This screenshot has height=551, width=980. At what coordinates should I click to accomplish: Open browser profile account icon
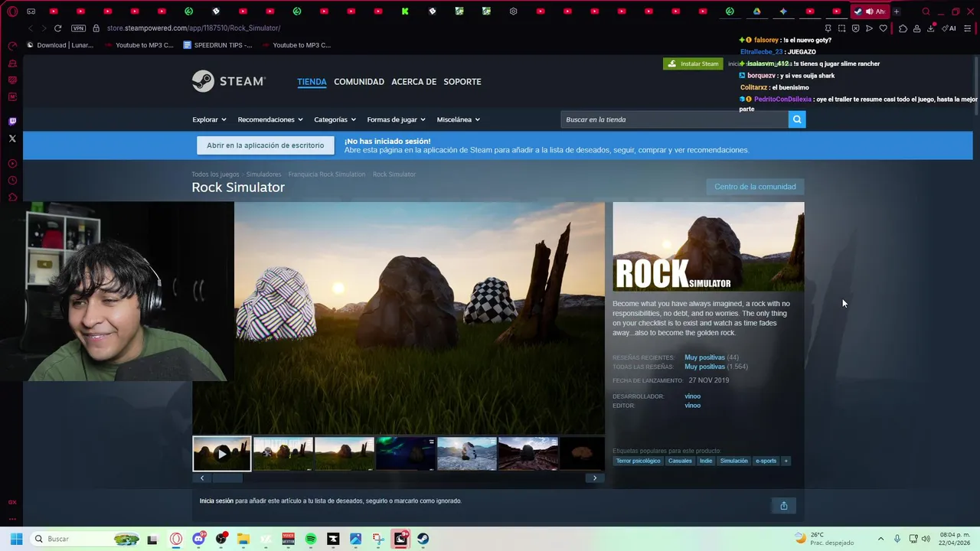[916, 28]
